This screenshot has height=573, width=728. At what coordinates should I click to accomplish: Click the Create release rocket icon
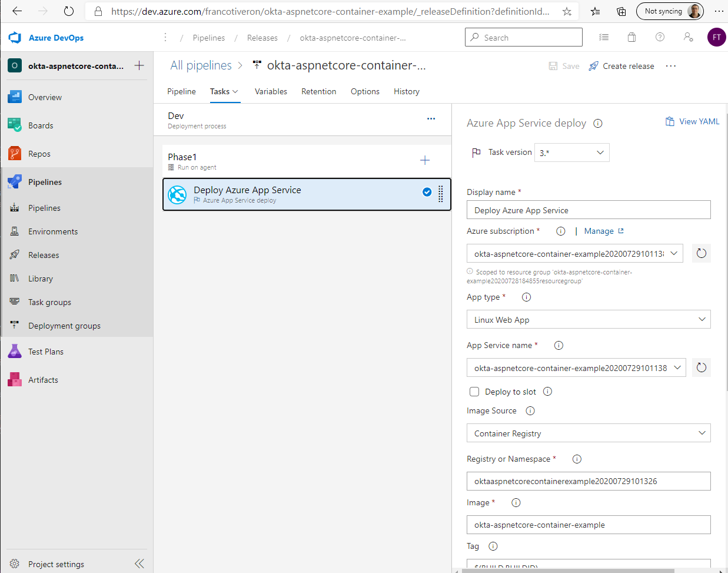click(x=594, y=66)
